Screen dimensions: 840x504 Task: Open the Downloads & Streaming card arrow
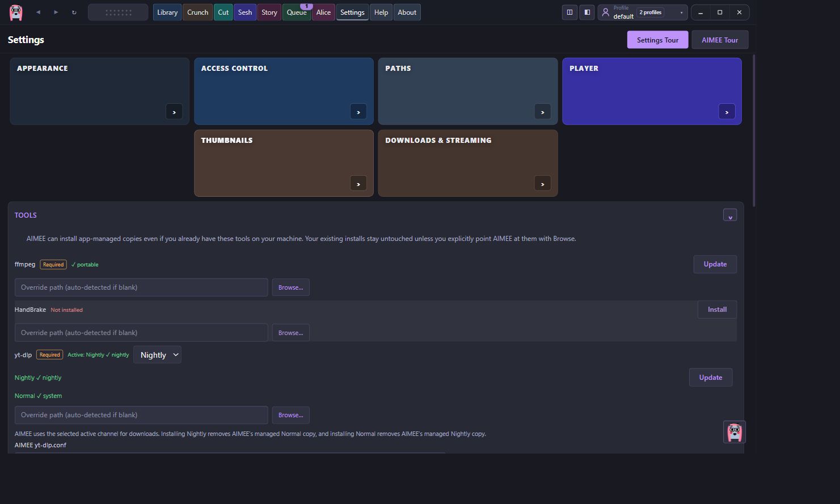click(543, 184)
